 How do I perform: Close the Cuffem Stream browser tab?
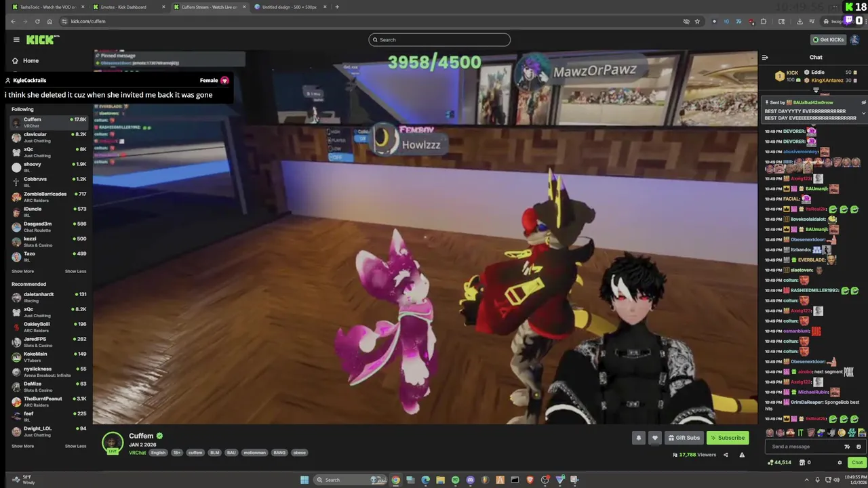(243, 7)
